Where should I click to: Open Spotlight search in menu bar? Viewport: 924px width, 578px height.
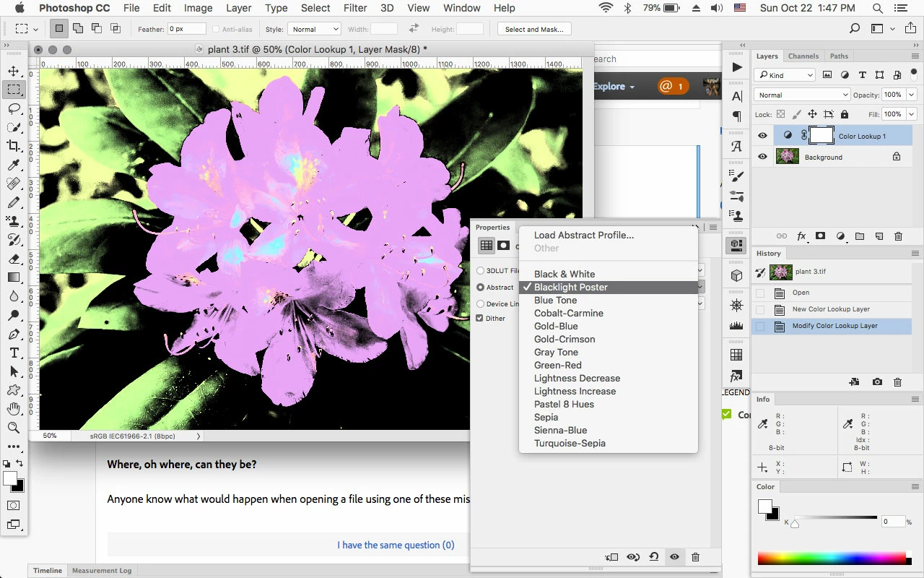[878, 8]
